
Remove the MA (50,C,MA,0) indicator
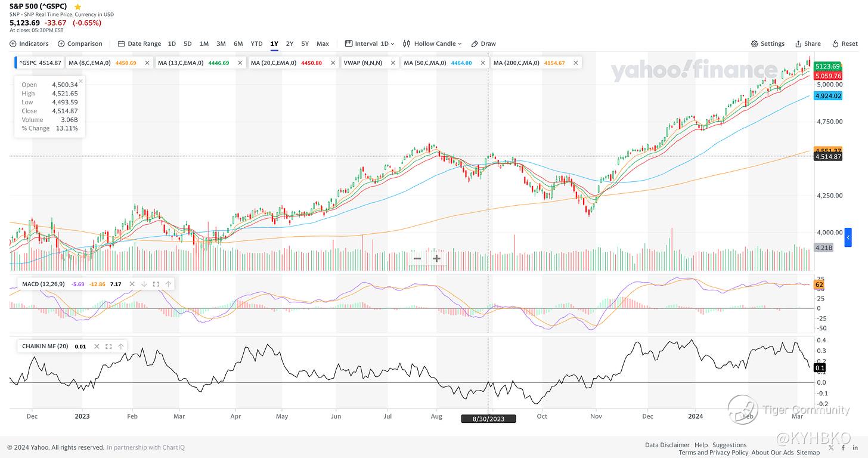point(483,63)
